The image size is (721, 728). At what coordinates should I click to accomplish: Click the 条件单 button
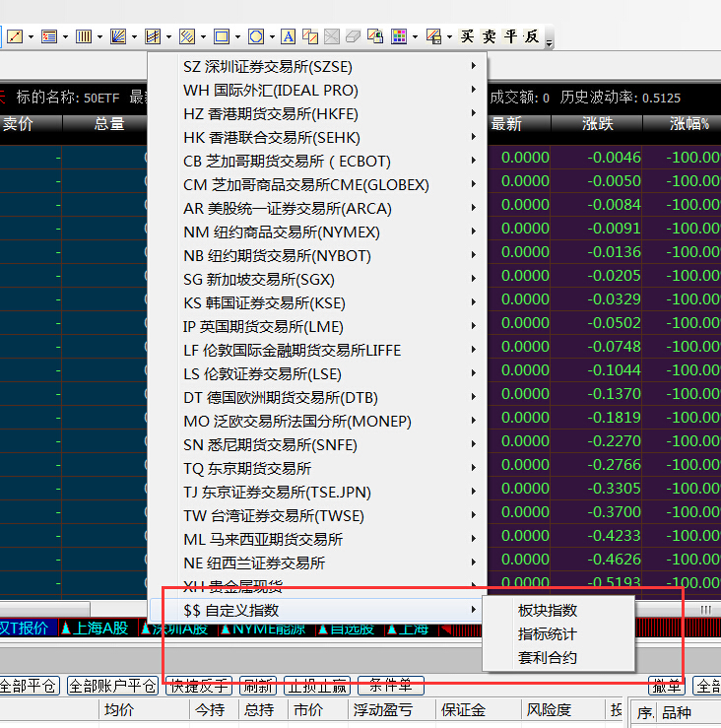[390, 686]
